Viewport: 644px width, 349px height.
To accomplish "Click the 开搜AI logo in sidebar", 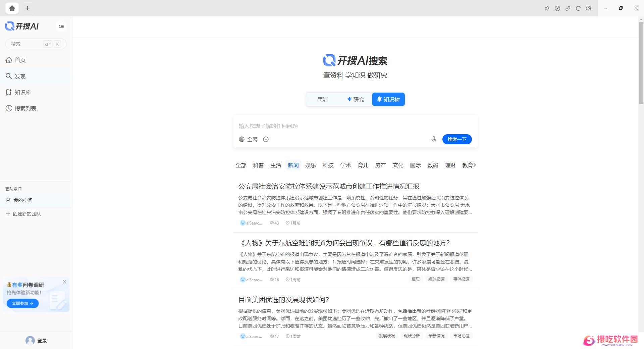I will tap(22, 26).
